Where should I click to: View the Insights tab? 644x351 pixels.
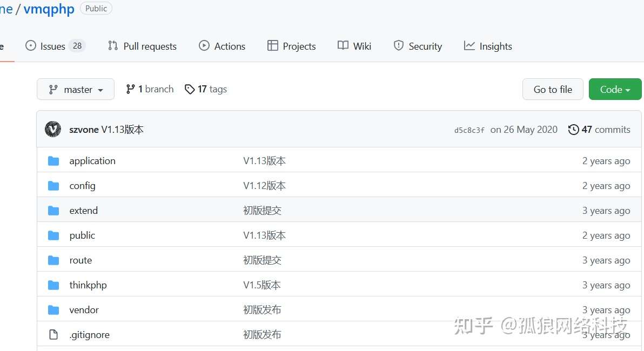pyautogui.click(x=487, y=46)
